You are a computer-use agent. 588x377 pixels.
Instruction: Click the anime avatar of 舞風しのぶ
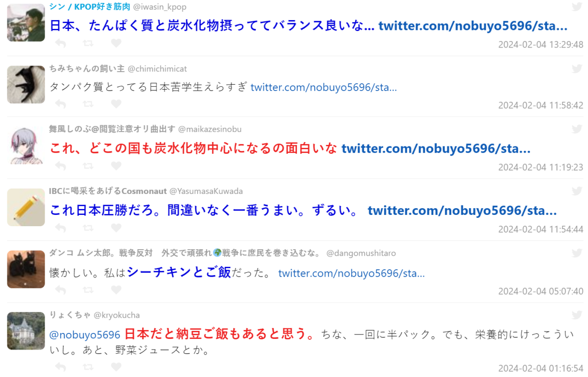[26, 145]
